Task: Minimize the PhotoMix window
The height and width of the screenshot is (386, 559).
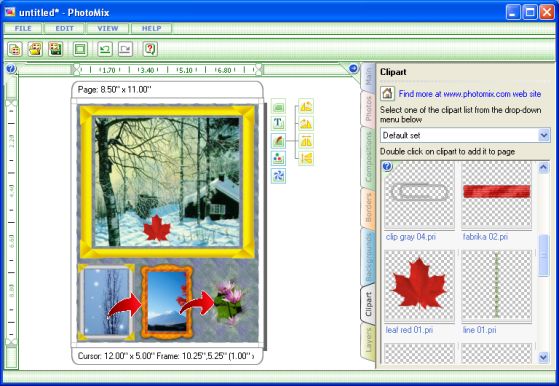Action: click(x=513, y=12)
